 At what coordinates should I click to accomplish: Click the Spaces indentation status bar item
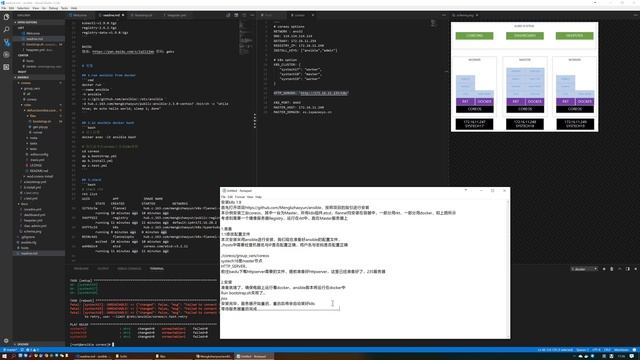[x=582, y=350]
